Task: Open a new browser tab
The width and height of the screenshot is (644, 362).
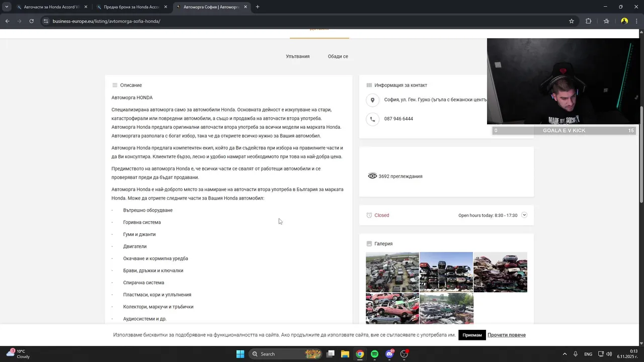Action: tap(258, 7)
